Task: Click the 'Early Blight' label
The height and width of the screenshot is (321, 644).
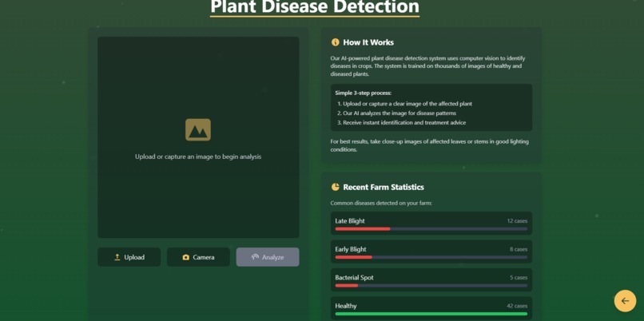Action: [x=351, y=249]
